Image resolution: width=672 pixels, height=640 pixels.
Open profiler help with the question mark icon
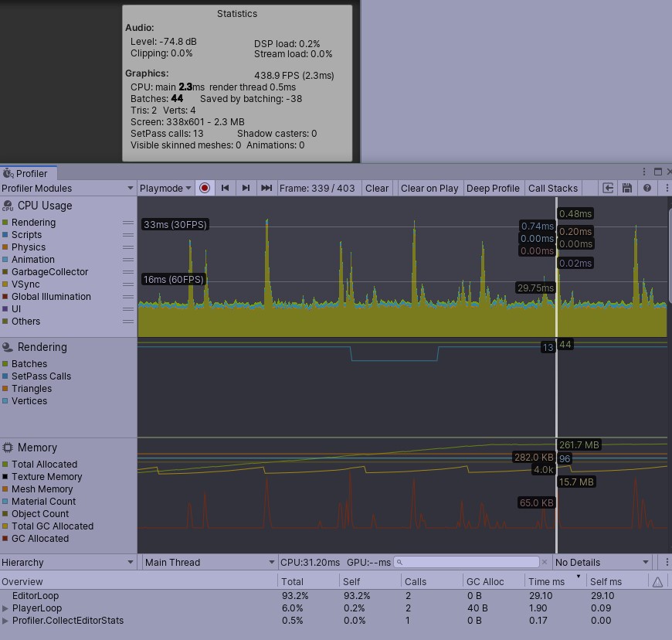pyautogui.click(x=647, y=188)
